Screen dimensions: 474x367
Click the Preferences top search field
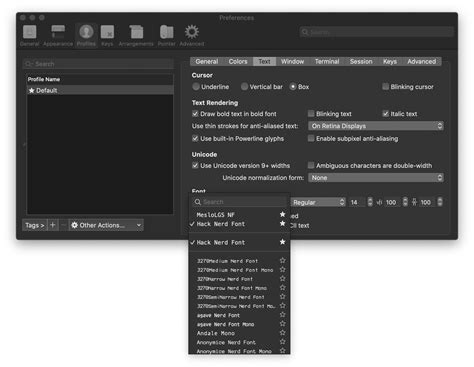coord(377,32)
